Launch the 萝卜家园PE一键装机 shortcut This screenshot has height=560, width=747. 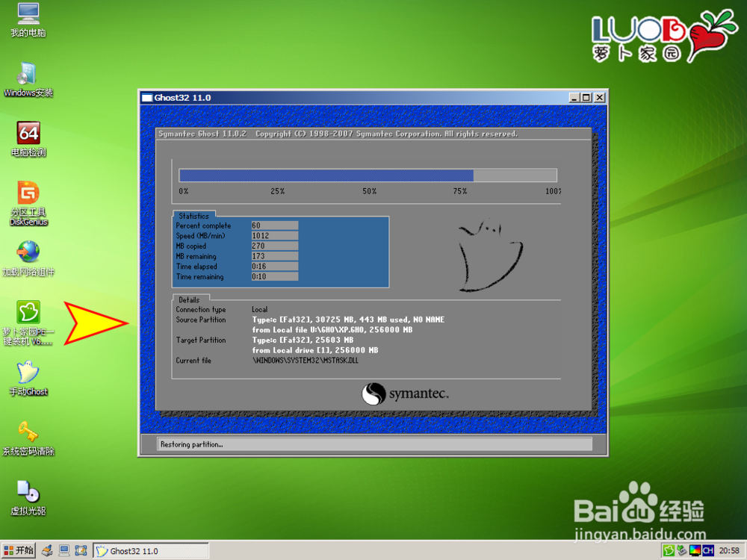tap(28, 314)
